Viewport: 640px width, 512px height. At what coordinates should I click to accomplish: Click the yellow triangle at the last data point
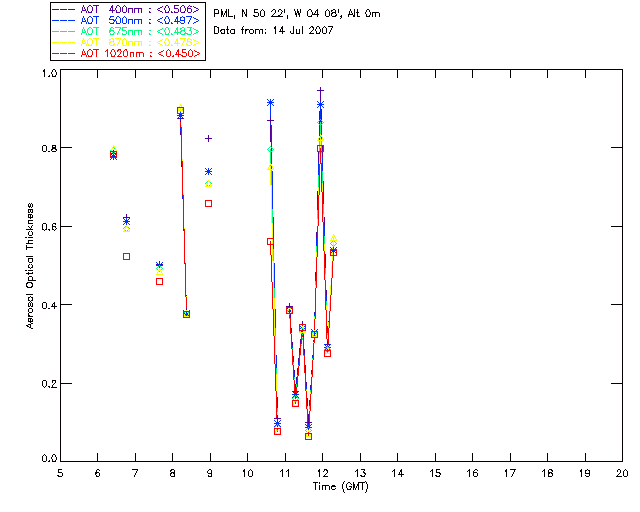[x=333, y=238]
